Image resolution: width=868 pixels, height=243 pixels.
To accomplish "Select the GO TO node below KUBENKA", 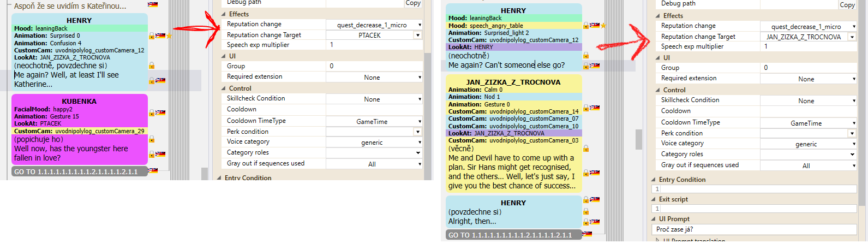I will coord(79,171).
